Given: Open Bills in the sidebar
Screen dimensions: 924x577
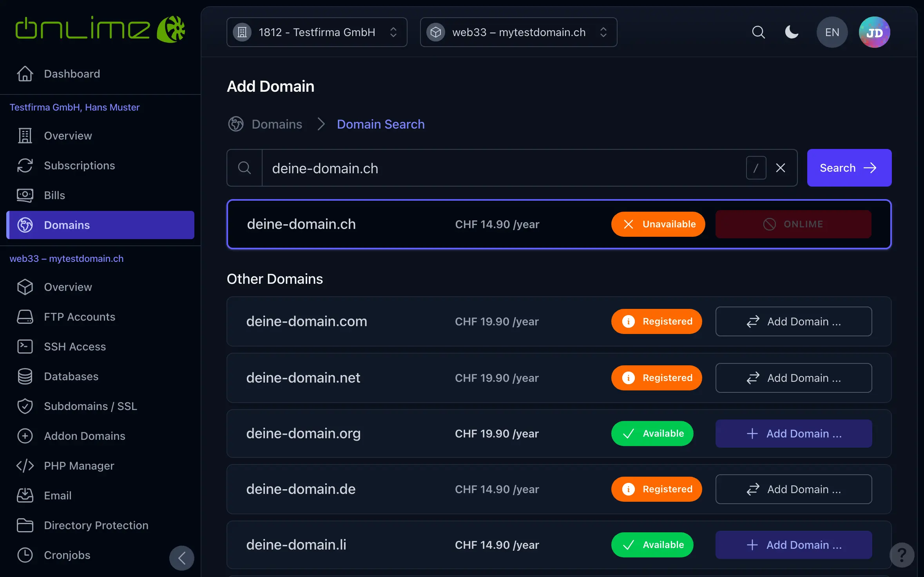Looking at the screenshot, I should (x=100, y=195).
